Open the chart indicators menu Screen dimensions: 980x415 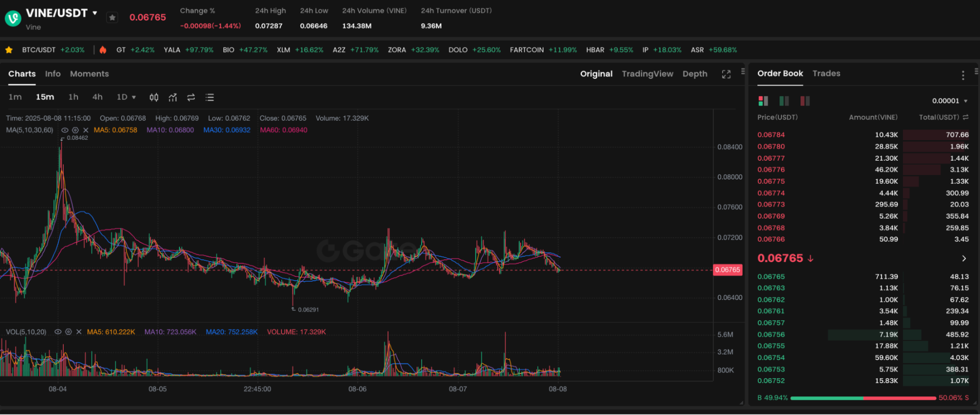pos(173,98)
